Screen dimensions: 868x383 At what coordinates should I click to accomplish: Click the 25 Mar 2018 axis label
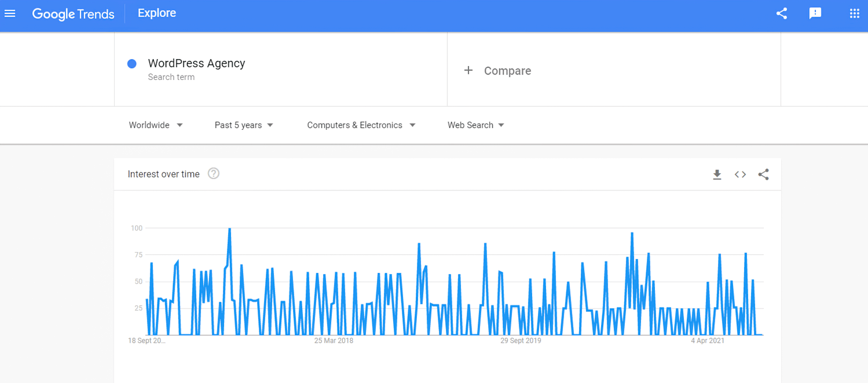333,341
